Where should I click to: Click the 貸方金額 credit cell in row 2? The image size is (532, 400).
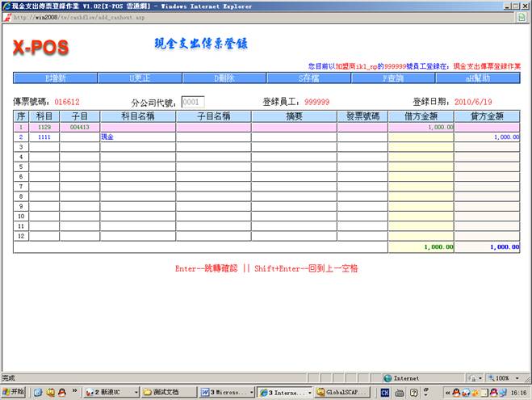[487, 137]
